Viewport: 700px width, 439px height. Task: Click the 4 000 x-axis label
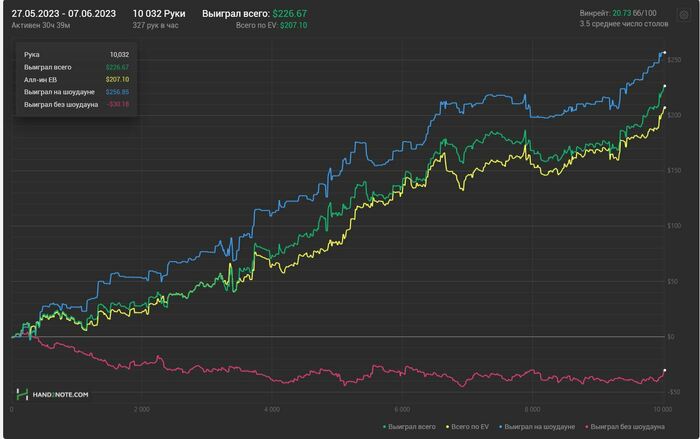pyautogui.click(x=272, y=409)
